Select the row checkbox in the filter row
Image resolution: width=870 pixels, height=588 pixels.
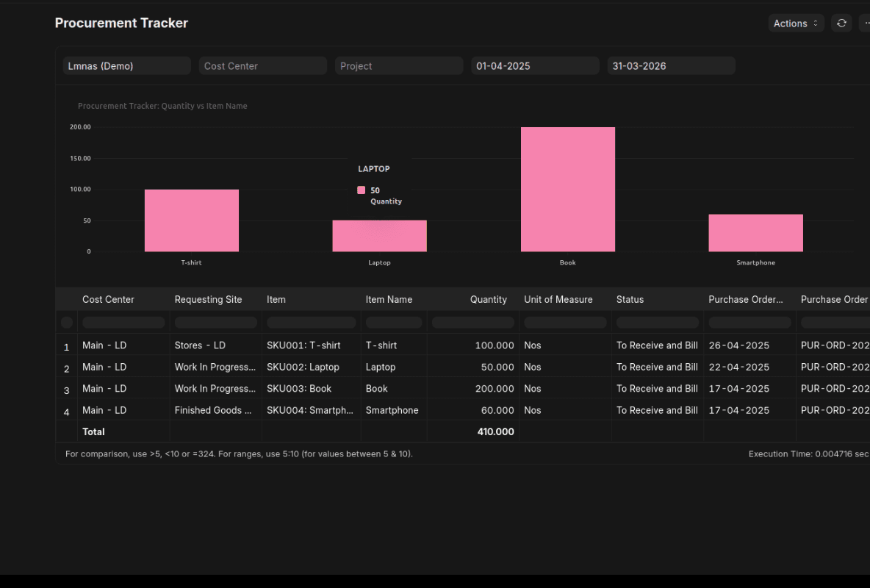[x=66, y=322]
